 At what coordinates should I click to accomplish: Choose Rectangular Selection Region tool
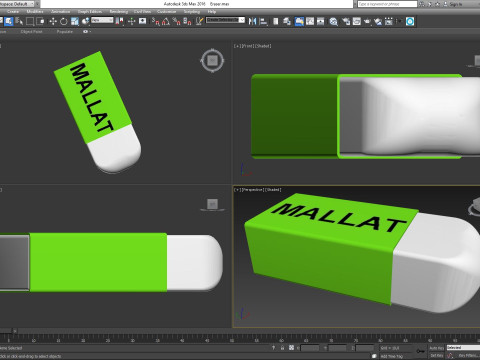point(30,21)
